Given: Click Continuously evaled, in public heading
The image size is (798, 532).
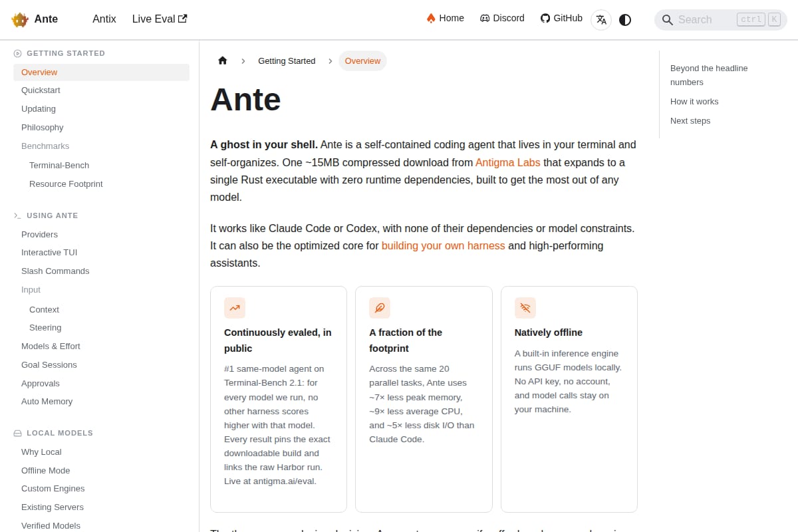Looking at the screenshot, I should coord(278,340).
